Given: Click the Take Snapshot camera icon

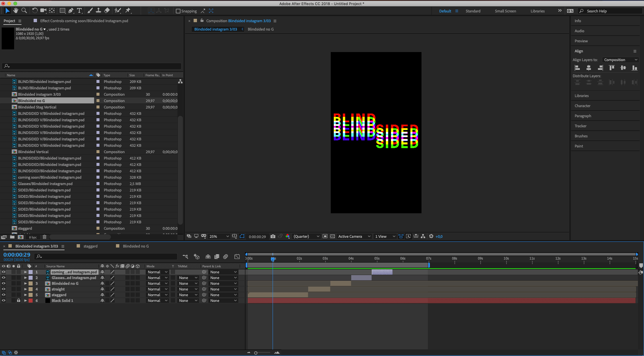Looking at the screenshot, I should point(273,236).
